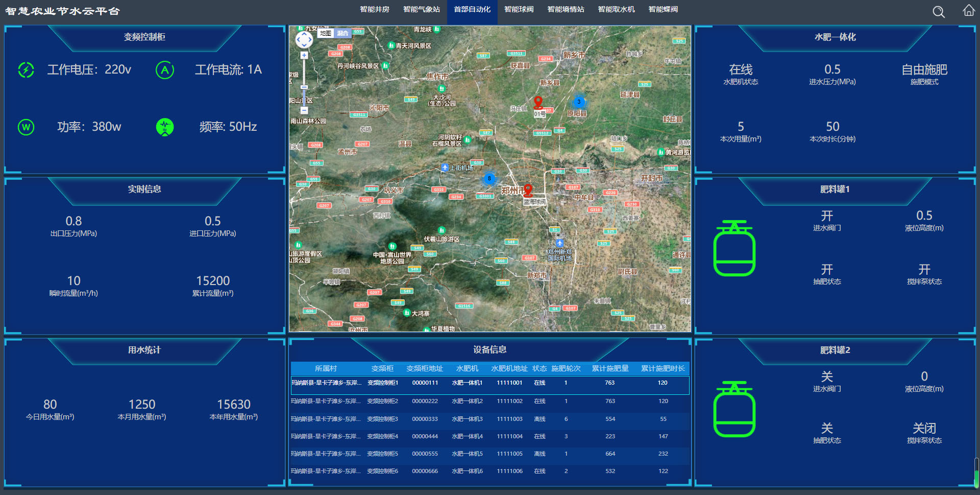Click the map zoom out minus button

pos(304,110)
